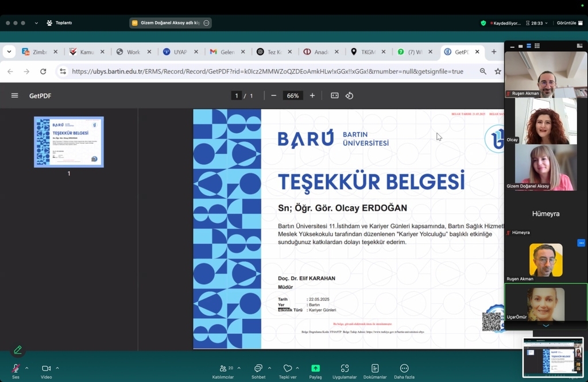
Task: Click the PDF page number field
Action: click(x=236, y=96)
